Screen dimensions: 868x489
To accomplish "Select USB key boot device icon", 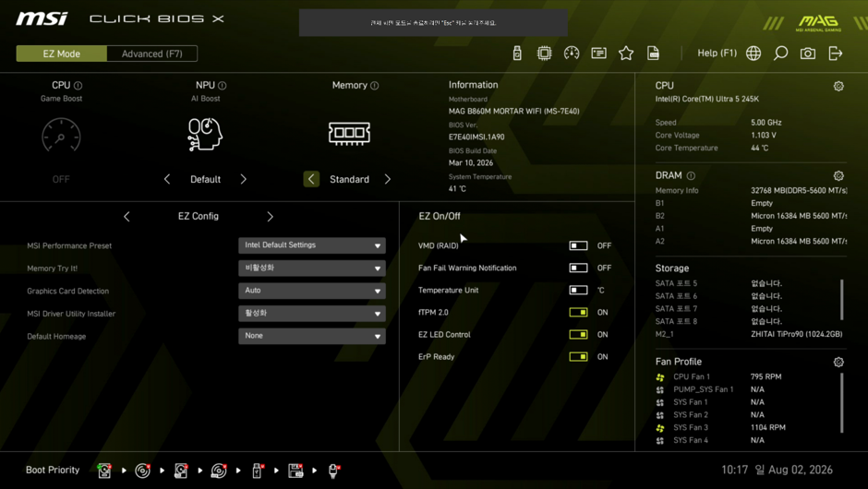I will click(x=258, y=471).
